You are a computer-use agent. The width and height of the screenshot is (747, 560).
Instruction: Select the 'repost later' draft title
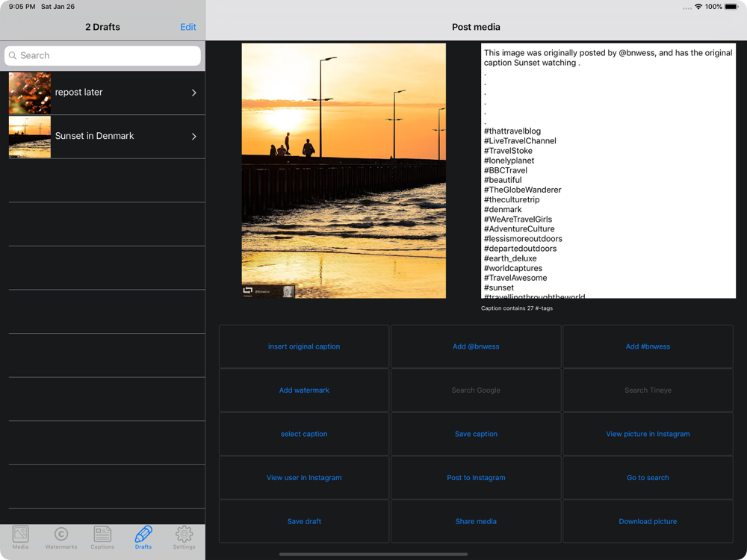coord(78,93)
